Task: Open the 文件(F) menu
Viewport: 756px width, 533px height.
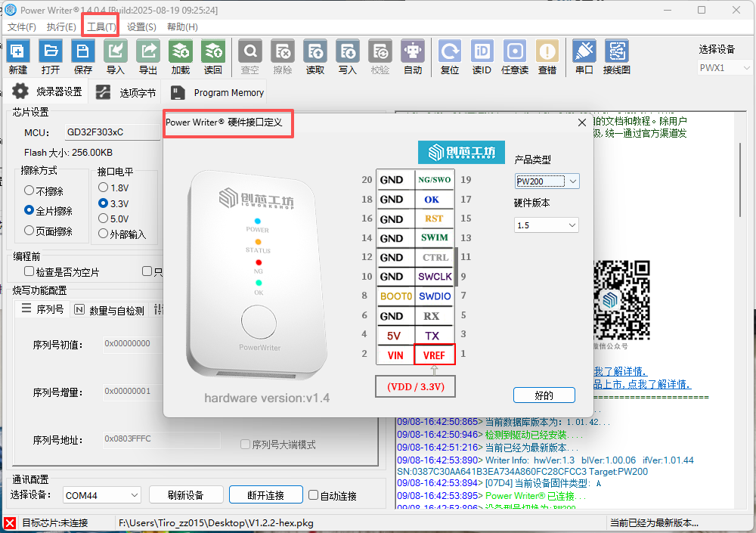Action: [22, 27]
